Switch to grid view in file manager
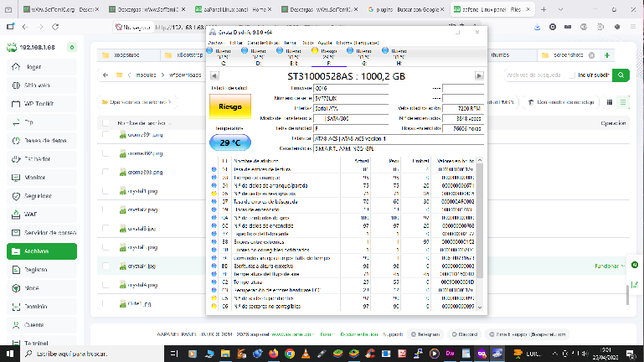 point(610,102)
